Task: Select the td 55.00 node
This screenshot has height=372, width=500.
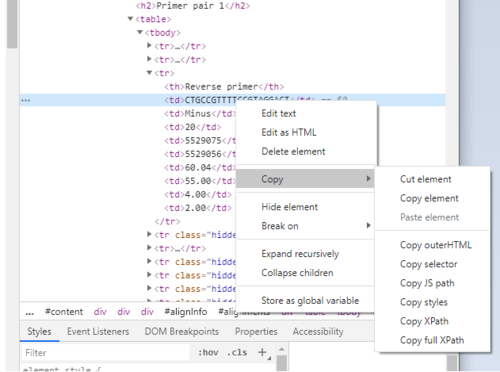Action: (x=200, y=181)
